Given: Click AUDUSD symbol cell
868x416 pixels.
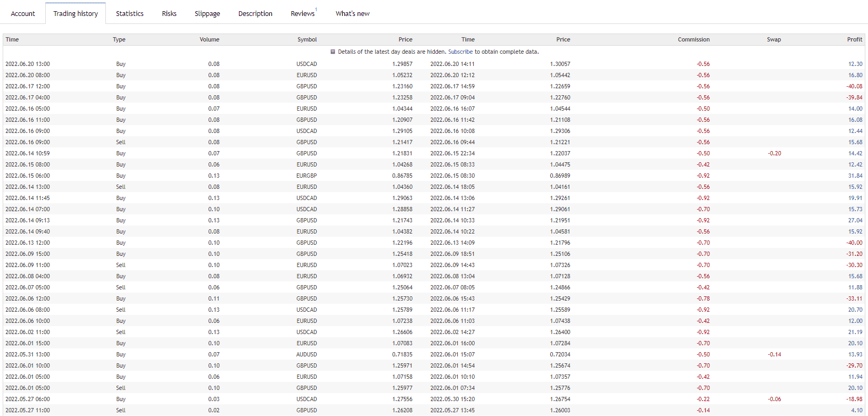Looking at the screenshot, I should pos(307,354).
